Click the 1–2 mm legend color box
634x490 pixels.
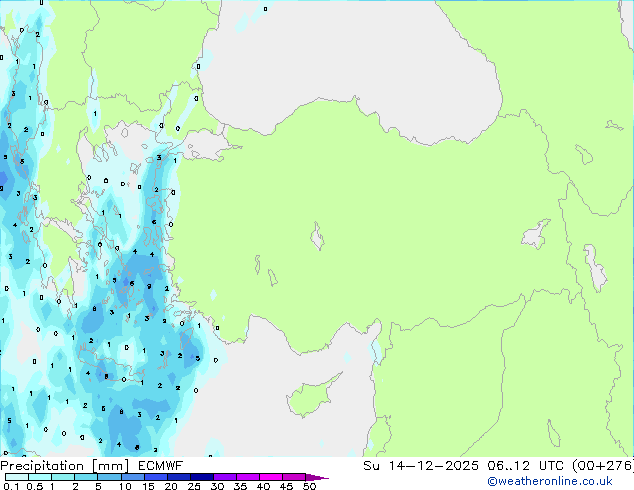pos(63,477)
